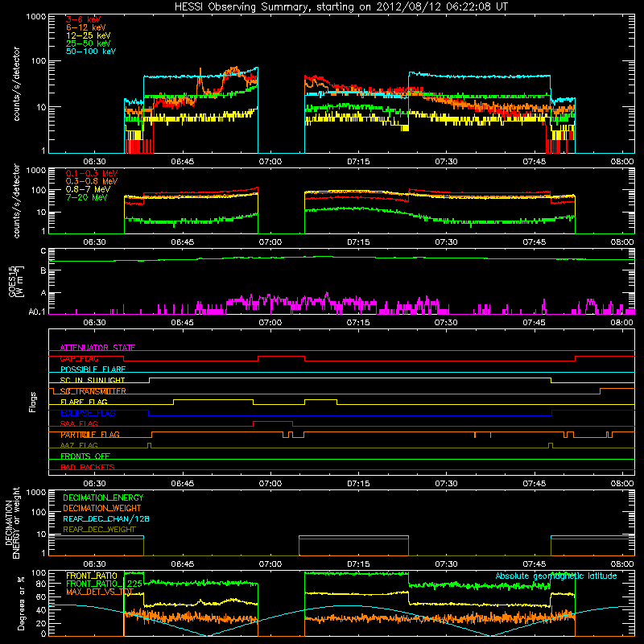Click the green FRONT_RATIO_ 225 legend label

tap(104, 584)
